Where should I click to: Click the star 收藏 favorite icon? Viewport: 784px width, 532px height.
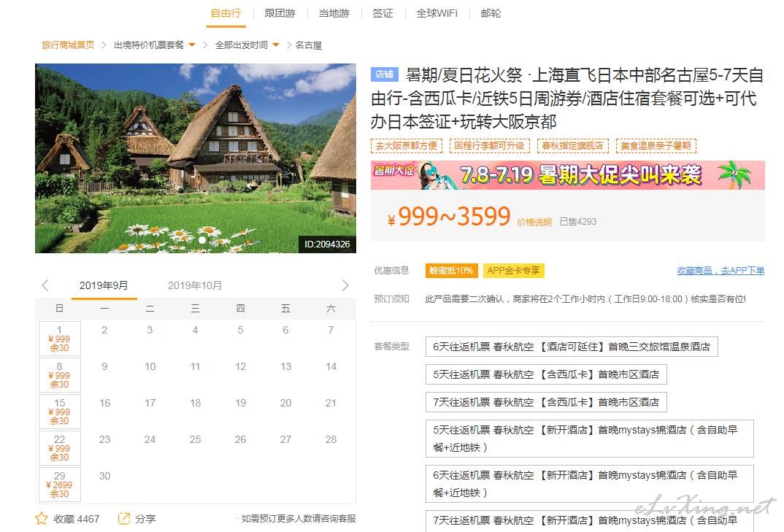[x=42, y=519]
